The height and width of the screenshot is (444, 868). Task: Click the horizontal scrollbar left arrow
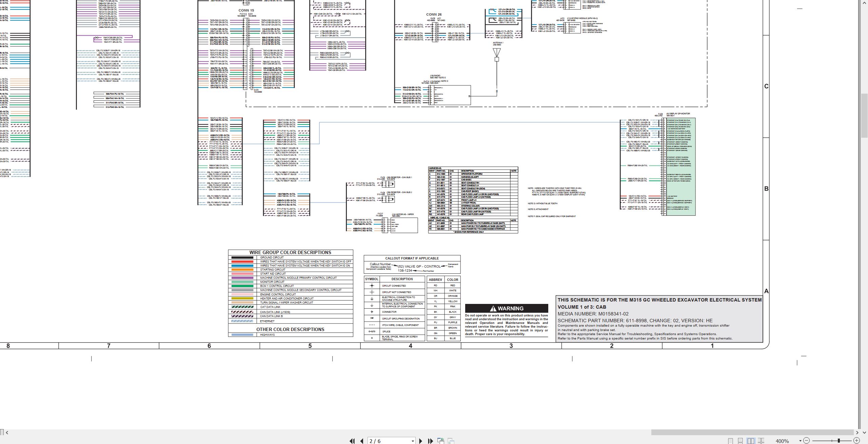pos(7,432)
